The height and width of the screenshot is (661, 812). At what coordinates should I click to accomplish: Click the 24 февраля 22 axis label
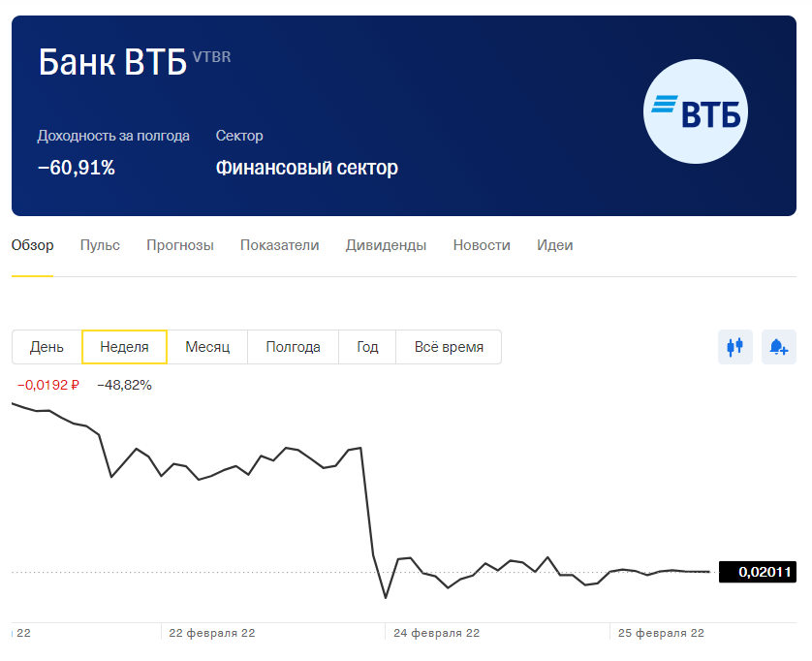[437, 633]
